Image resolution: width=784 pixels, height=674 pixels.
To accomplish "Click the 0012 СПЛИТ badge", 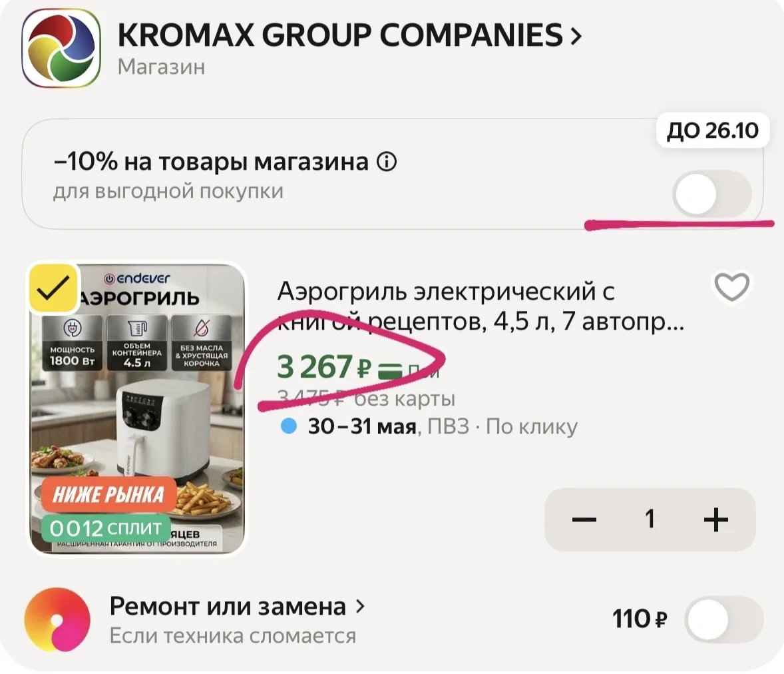I will (x=106, y=528).
